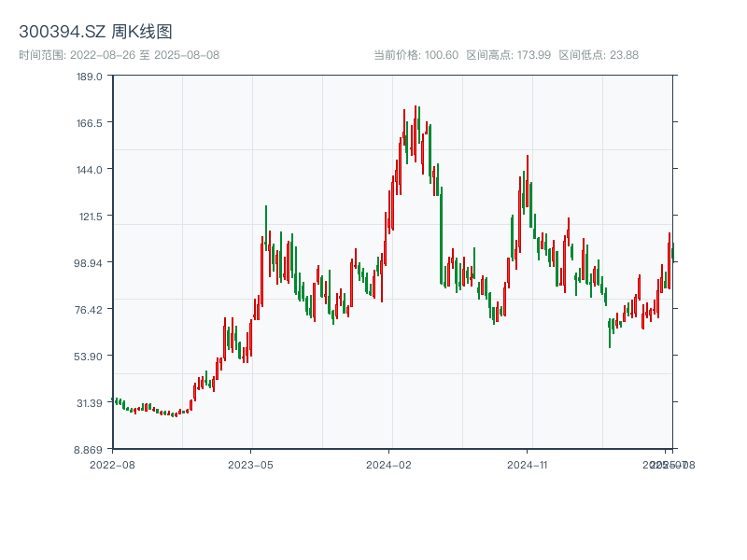Screen dimensions: 747x560
Task: Click the last candlestick at chart's right edge
Action: point(672,254)
